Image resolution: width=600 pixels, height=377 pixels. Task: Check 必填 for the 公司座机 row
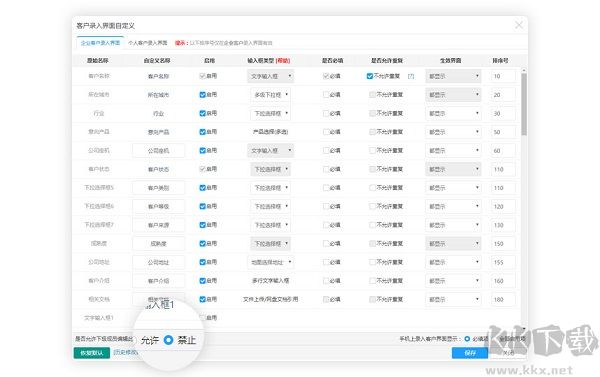click(326, 150)
